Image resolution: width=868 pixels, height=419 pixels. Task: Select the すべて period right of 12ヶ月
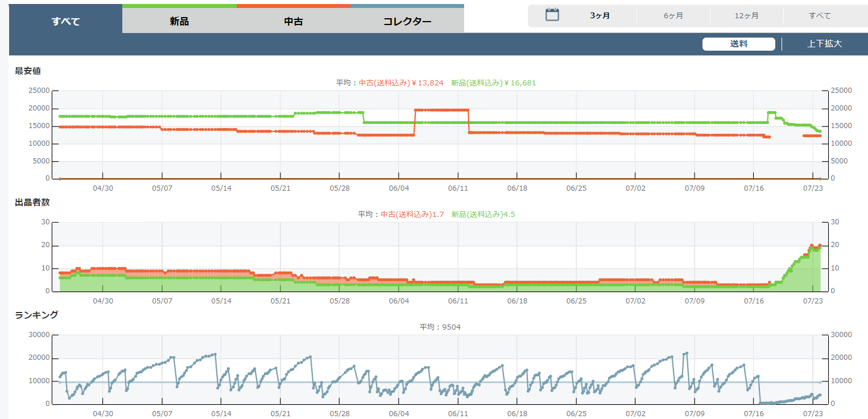pos(820,16)
